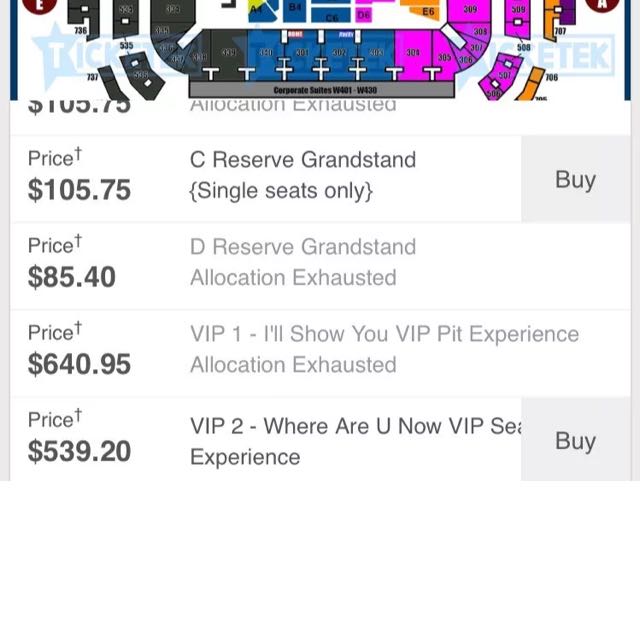Click the Corporate Suites W401 - W430 bar
Viewport: 640px width, 640px height.
322,90
